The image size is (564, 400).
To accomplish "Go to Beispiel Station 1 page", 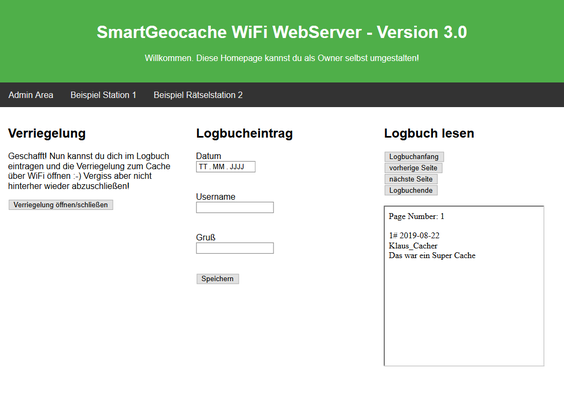I will click(103, 95).
